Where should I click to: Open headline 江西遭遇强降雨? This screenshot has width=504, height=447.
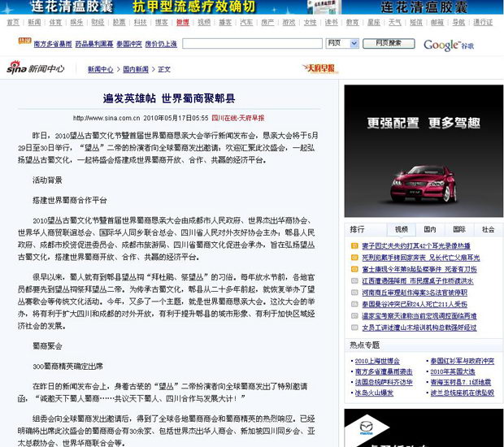coord(418,281)
